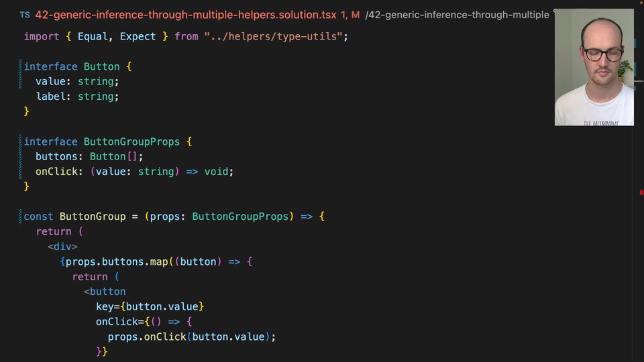Click the opening button JSX tag

(x=107, y=292)
